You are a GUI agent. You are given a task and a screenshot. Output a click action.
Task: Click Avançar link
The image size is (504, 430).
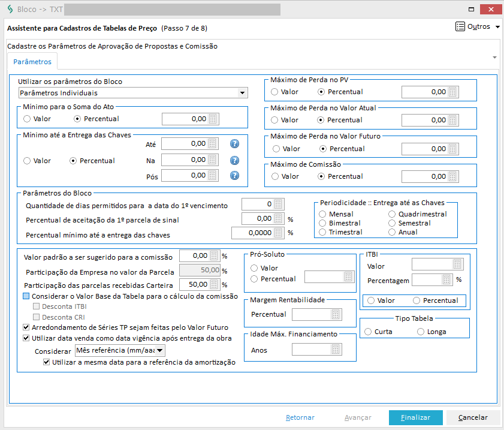[358, 417]
